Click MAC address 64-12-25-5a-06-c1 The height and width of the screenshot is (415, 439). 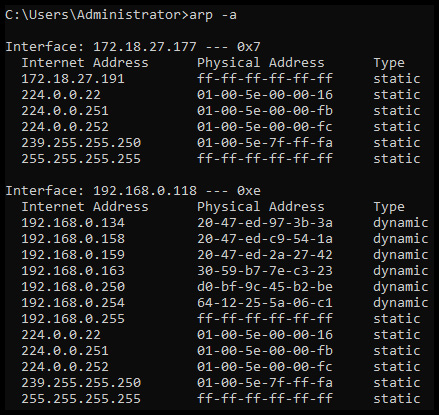coord(265,303)
